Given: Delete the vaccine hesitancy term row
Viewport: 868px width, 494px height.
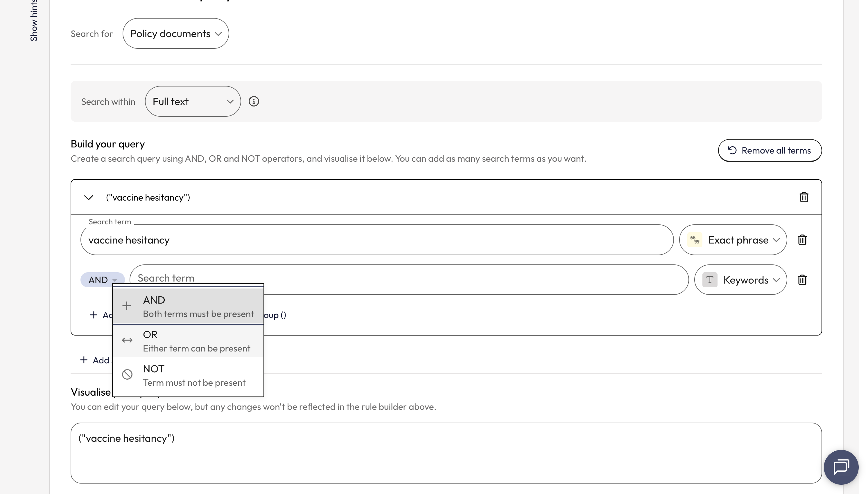Looking at the screenshot, I should pos(802,240).
